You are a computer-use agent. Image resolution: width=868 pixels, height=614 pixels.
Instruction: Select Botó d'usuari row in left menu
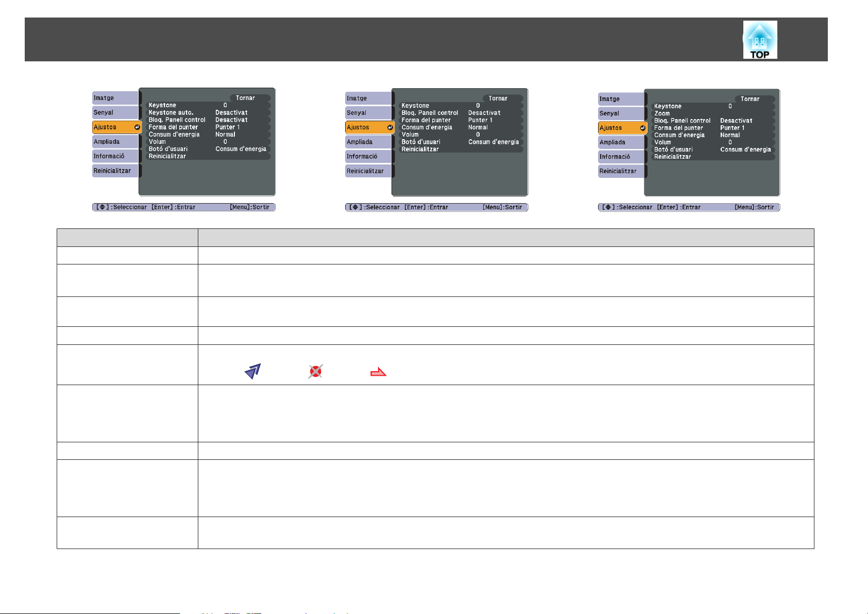coord(208,149)
